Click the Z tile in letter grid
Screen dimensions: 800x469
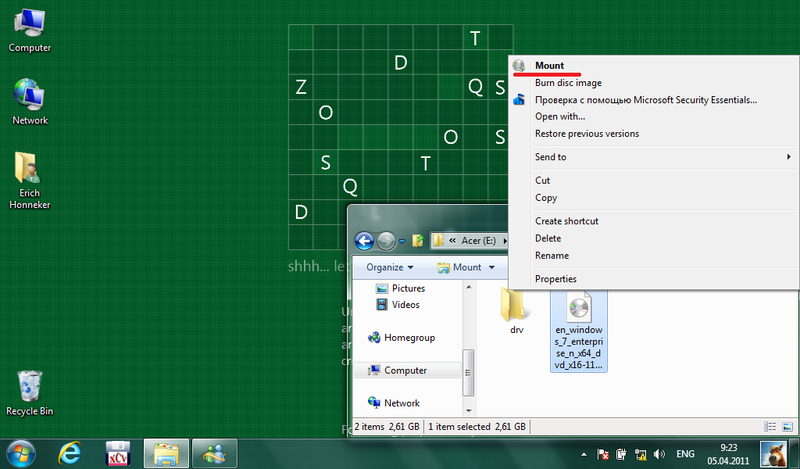pyautogui.click(x=301, y=87)
